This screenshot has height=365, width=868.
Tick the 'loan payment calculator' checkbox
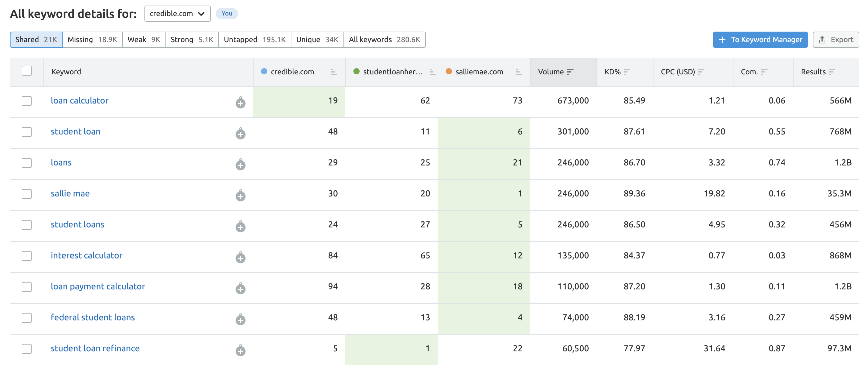pyautogui.click(x=27, y=287)
